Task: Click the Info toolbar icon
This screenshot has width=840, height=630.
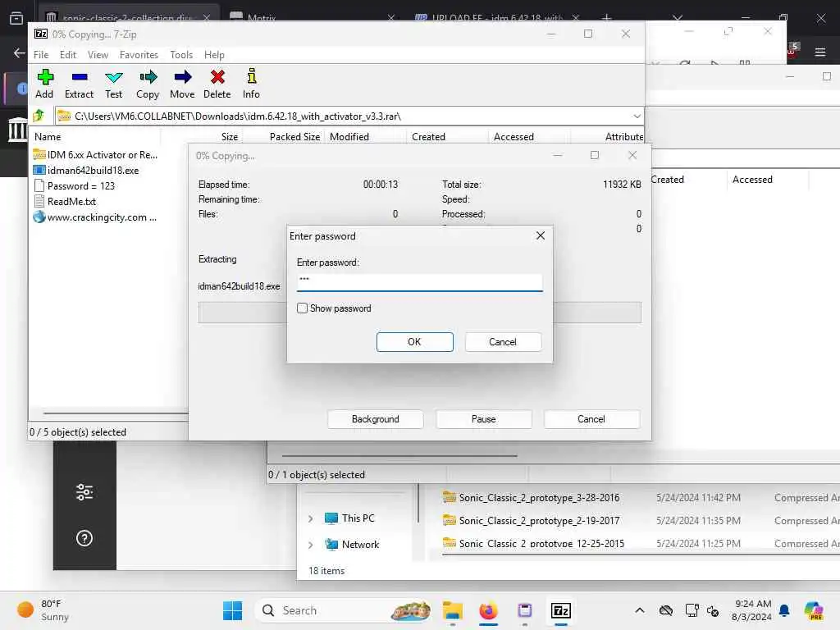Action: point(251,84)
